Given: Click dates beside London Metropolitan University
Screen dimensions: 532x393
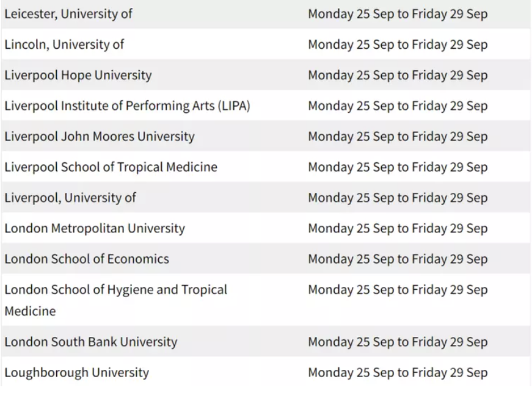Looking at the screenshot, I should point(398,228).
